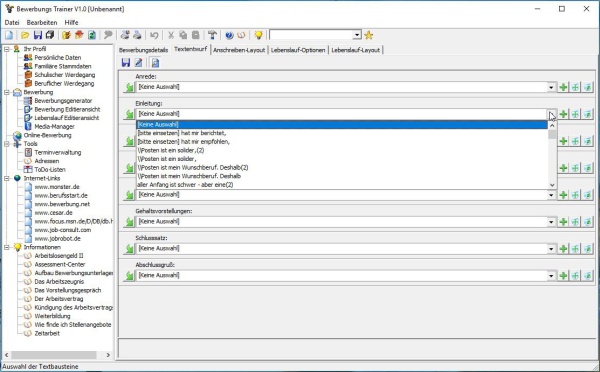
Task: Open Persönliche Daten in the tree
Action: pos(57,58)
